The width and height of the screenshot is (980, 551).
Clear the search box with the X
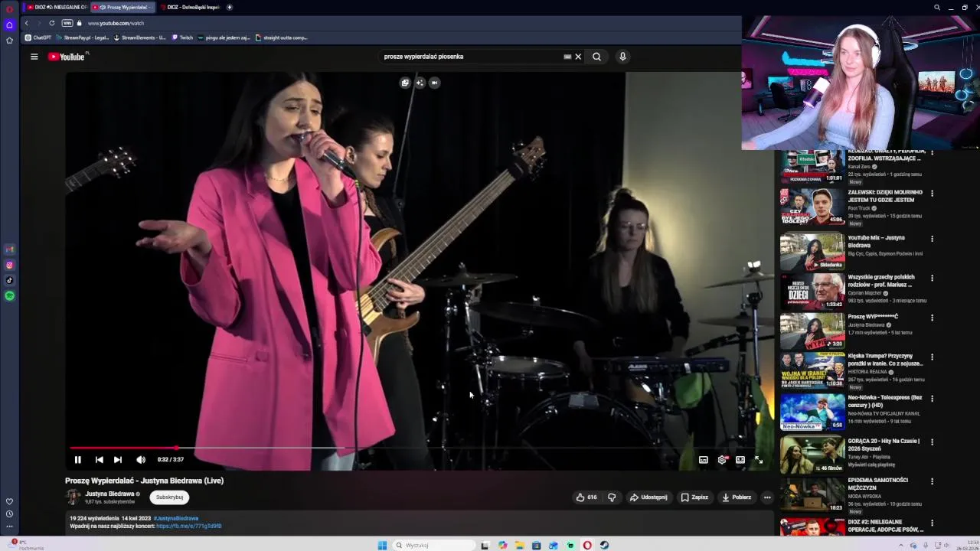click(x=578, y=57)
